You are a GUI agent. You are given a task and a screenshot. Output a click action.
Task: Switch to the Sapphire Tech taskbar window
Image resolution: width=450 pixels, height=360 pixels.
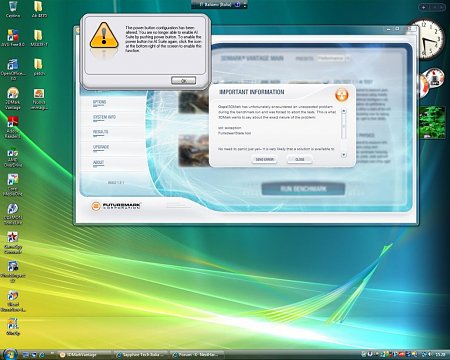click(x=140, y=355)
